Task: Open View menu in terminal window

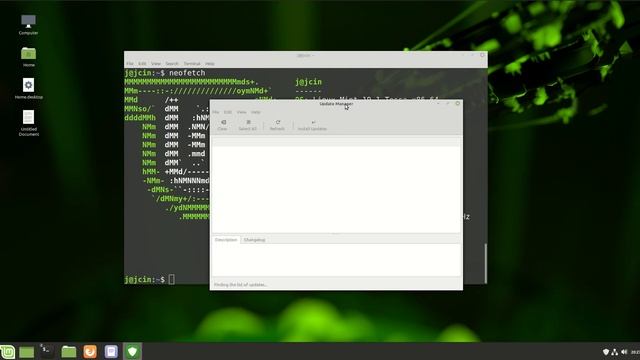Action: 156,64
